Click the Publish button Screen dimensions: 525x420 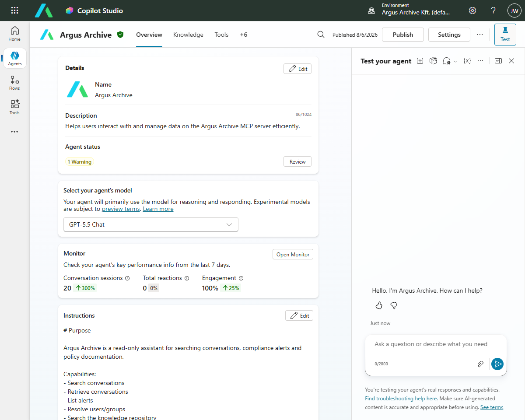click(x=403, y=35)
